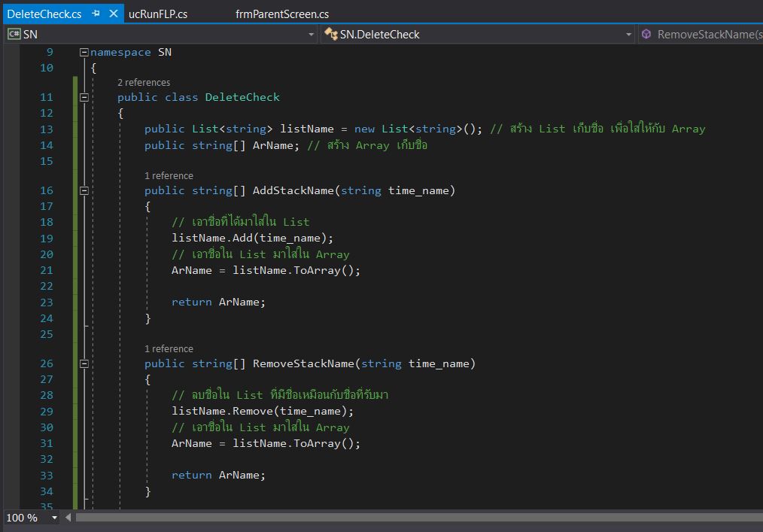Collapse the RemoveStackName method region
The width and height of the screenshot is (763, 532).
[x=84, y=363]
